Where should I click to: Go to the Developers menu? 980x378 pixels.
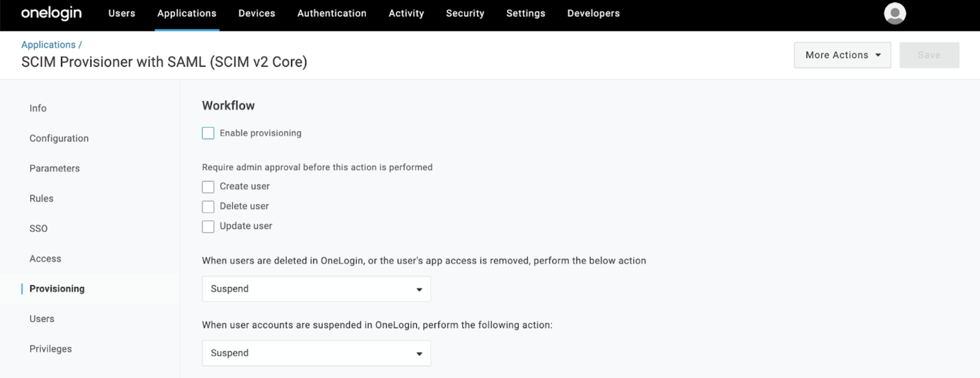pos(593,13)
